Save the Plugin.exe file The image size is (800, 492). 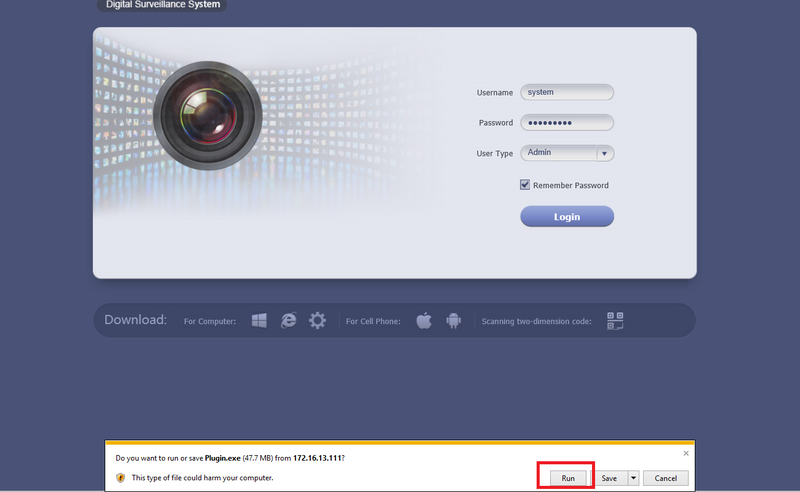[x=609, y=478]
